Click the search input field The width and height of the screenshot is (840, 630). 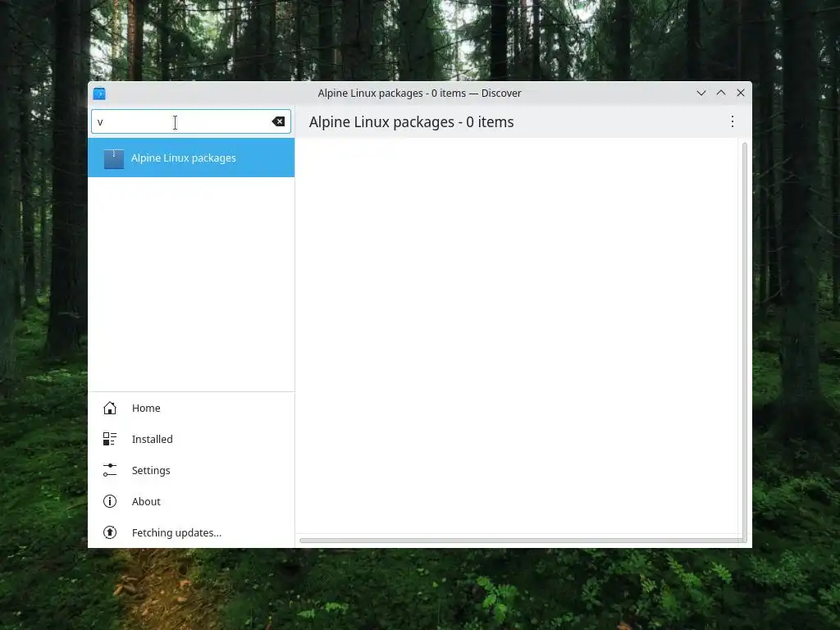point(190,121)
